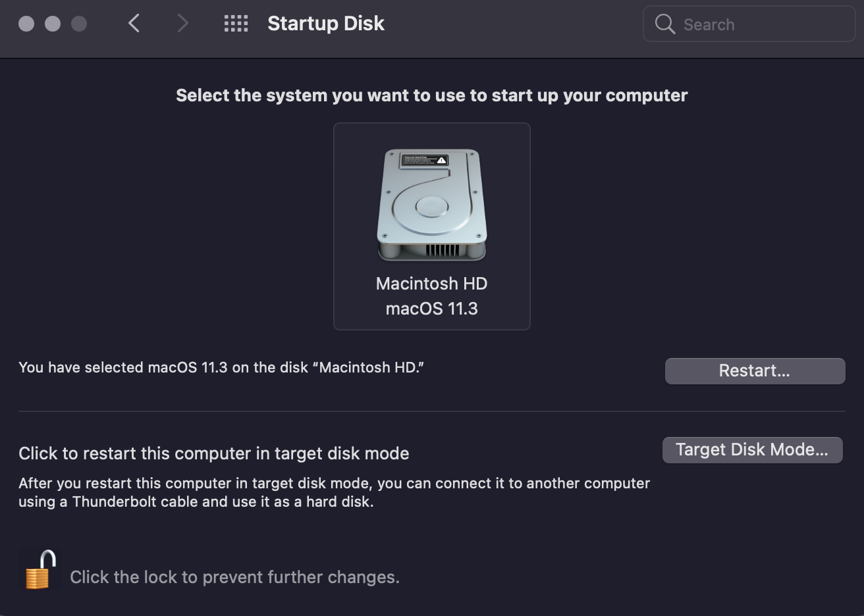The height and width of the screenshot is (616, 864).
Task: Click the greyed-out zoom window button
Action: [79, 24]
